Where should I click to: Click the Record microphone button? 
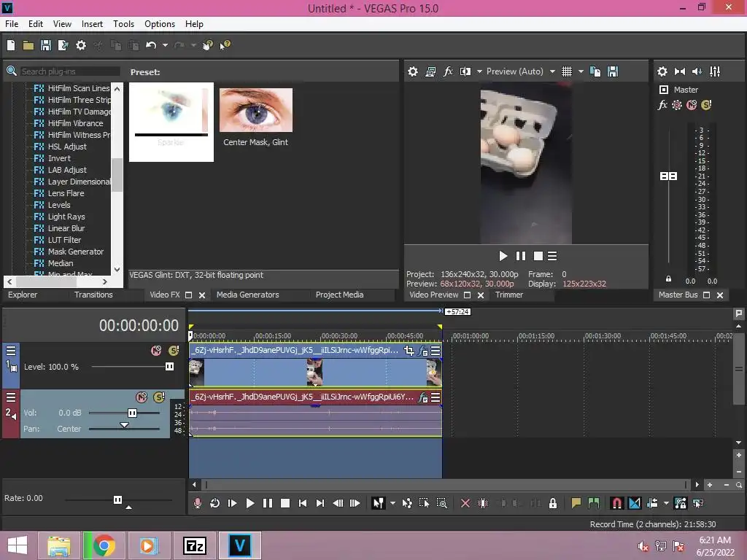coord(197,503)
